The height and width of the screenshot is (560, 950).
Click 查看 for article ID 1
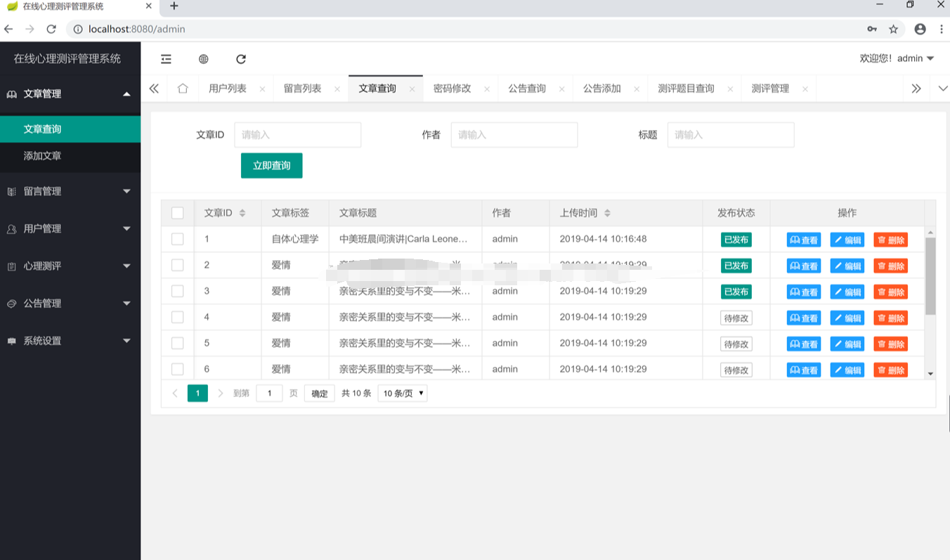pyautogui.click(x=804, y=240)
